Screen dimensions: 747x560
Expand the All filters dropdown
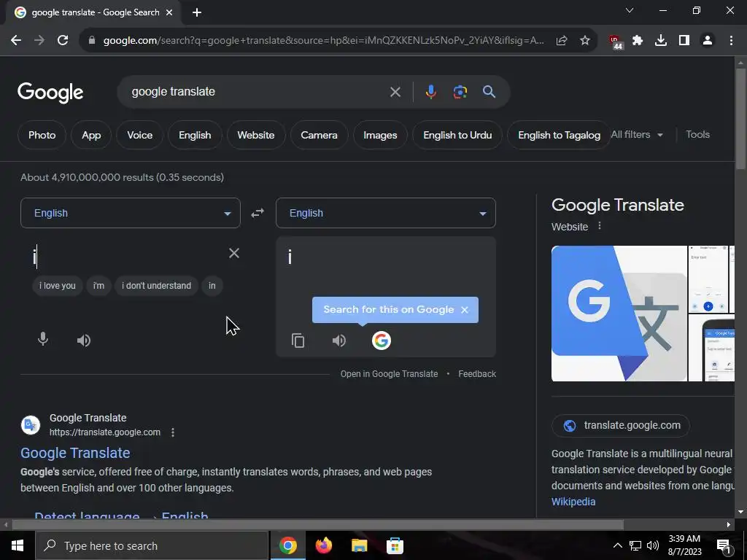[x=637, y=135]
